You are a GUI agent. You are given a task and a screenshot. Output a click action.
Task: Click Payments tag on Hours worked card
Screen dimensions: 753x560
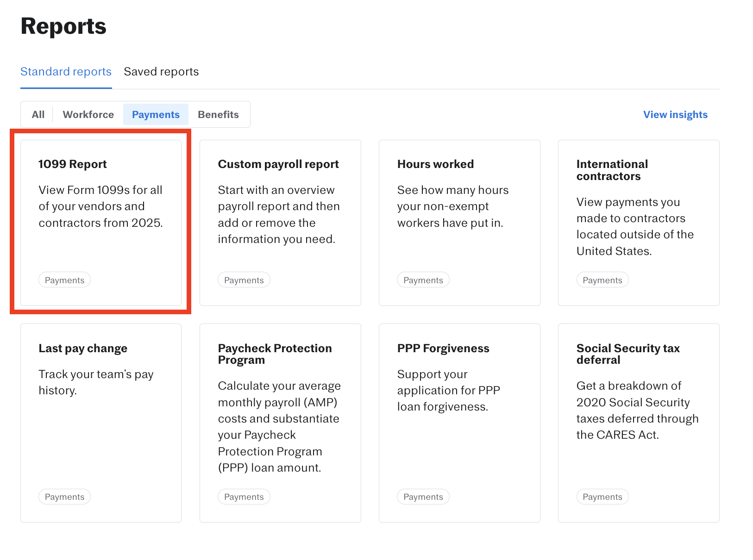423,280
